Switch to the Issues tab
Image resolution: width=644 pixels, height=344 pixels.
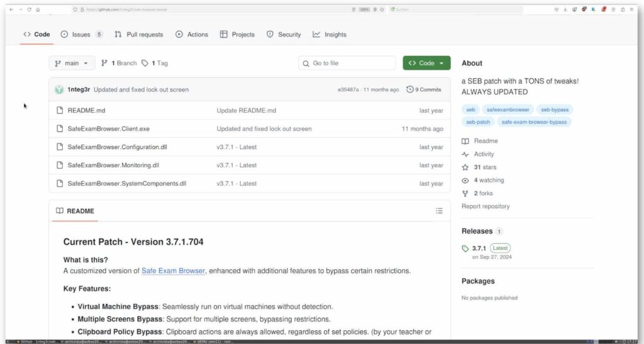(x=82, y=35)
